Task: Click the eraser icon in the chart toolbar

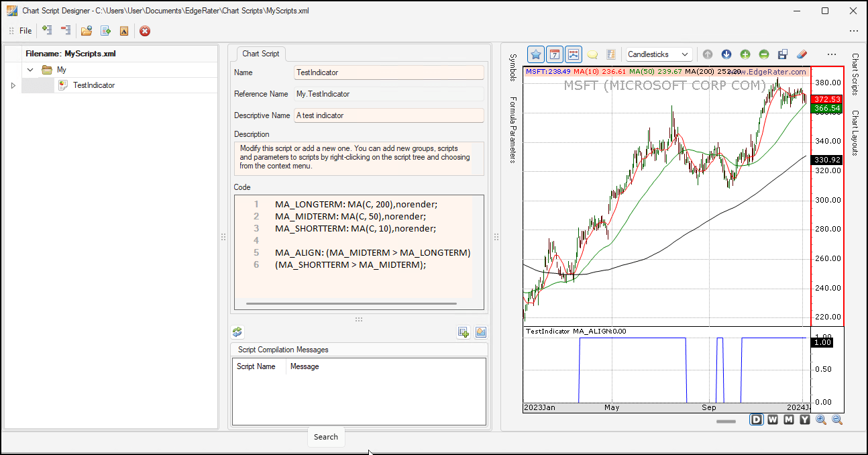Action: [x=802, y=54]
